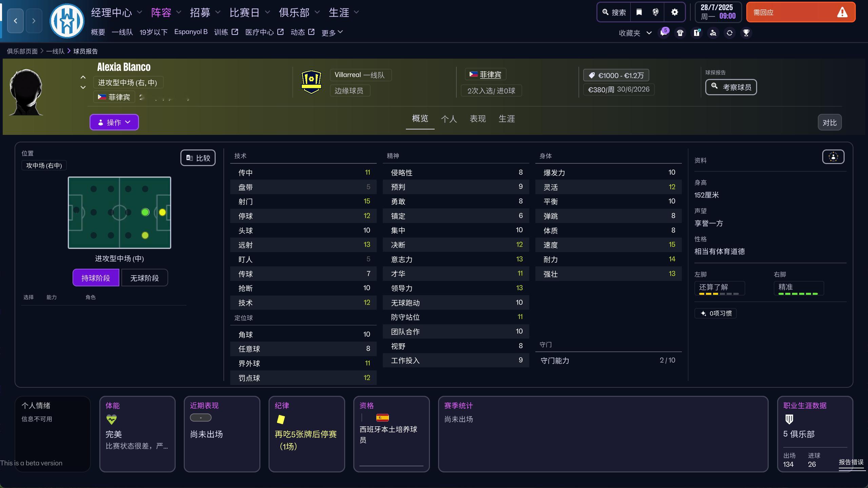This screenshot has height=488, width=868.
Task: Switch to 无球阶段 phase
Action: (144, 278)
